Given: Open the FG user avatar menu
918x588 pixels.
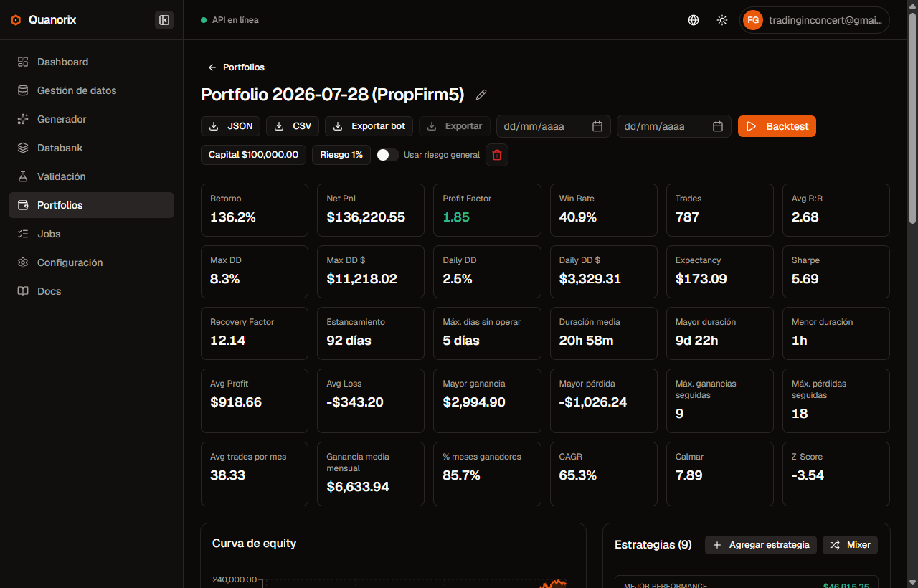Looking at the screenshot, I should (753, 20).
